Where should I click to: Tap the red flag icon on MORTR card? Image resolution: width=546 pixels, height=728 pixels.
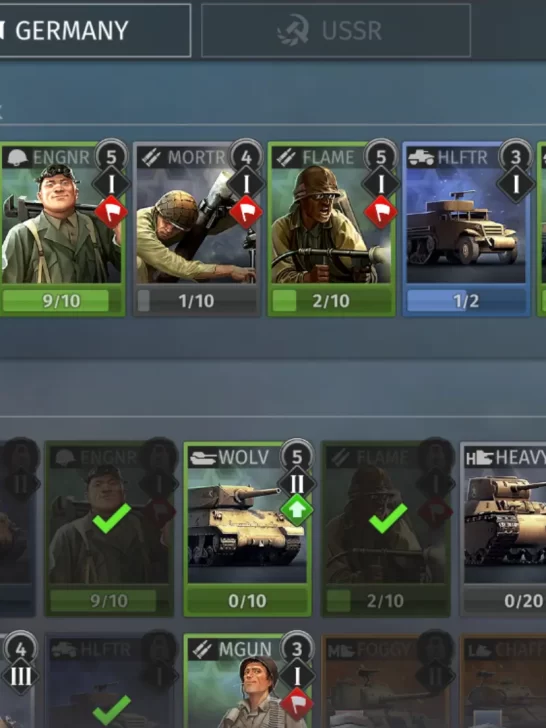click(x=246, y=212)
